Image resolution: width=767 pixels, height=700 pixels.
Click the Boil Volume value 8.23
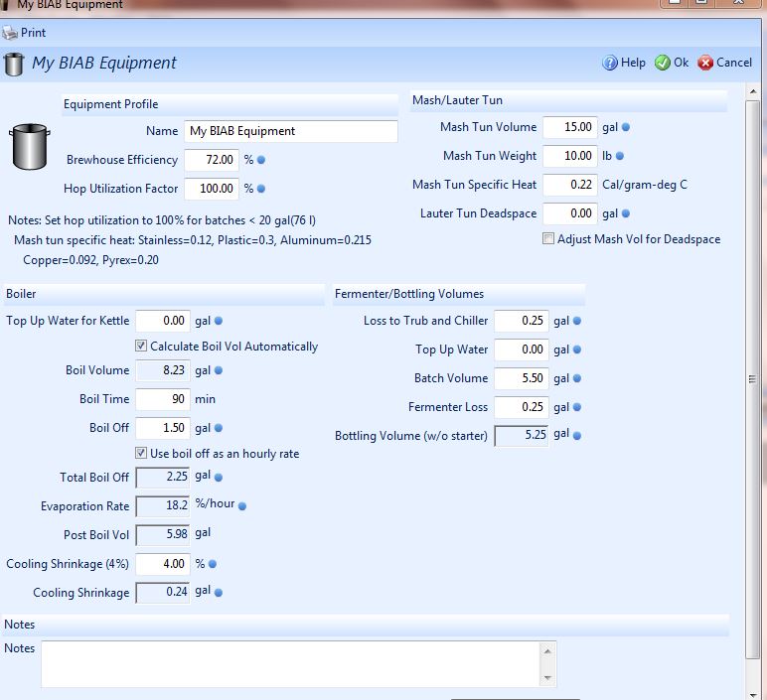[163, 370]
